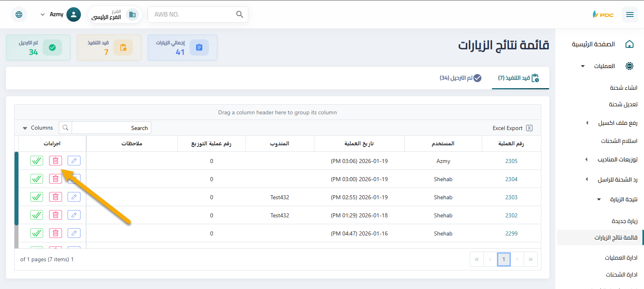Go to last page with double-arrow
The width and height of the screenshot is (644, 289).
pyautogui.click(x=530, y=259)
